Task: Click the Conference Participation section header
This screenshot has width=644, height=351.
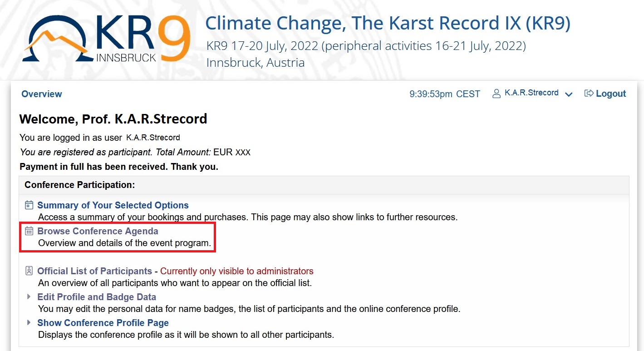Action: [80, 185]
